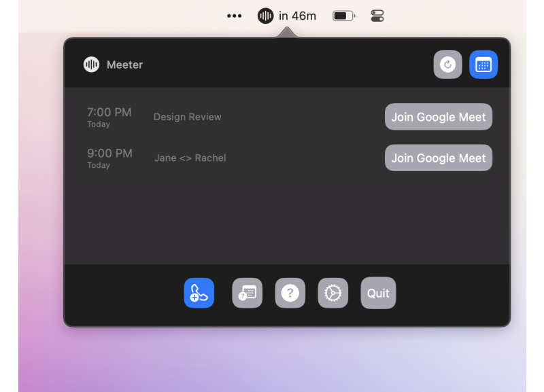This screenshot has height=392, width=544.
Task: Quit the Meeter app
Action: (377, 293)
